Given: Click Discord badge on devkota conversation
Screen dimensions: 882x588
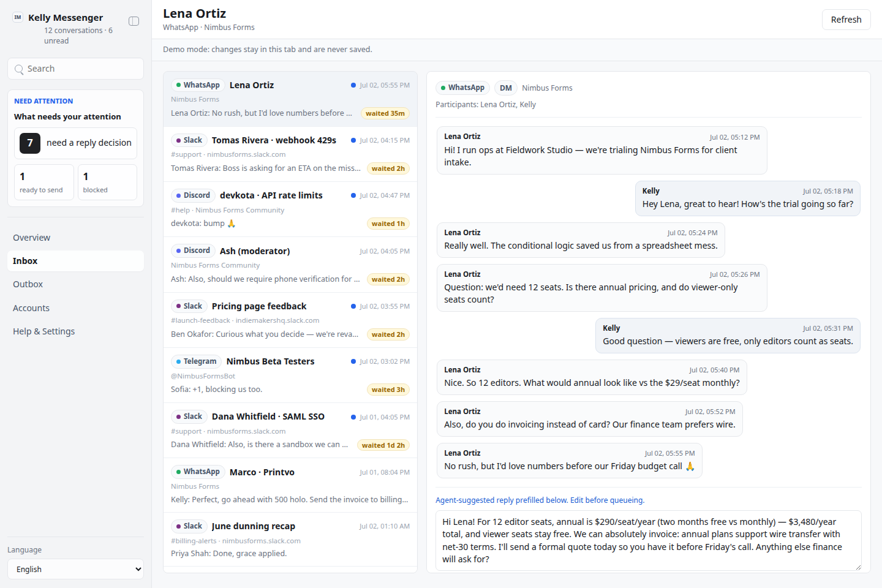Looking at the screenshot, I should coord(193,195).
